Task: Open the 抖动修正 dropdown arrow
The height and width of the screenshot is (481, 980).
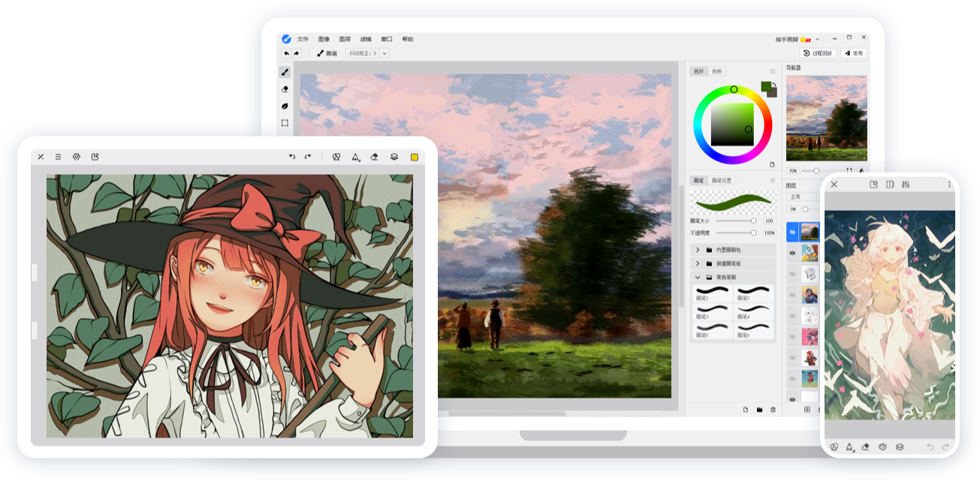Action: pos(384,53)
